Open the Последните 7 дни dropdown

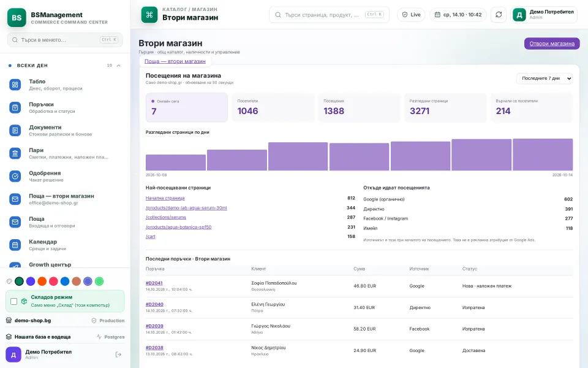tap(545, 79)
